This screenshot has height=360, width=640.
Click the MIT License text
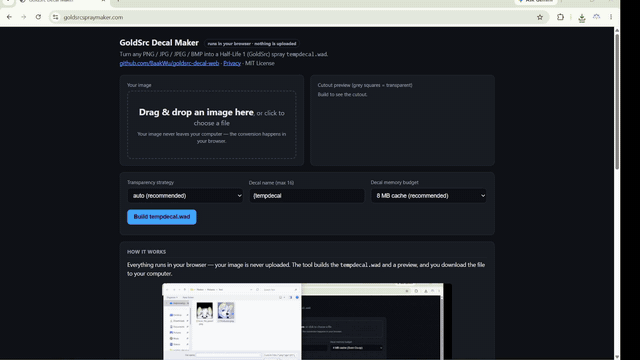click(260, 63)
